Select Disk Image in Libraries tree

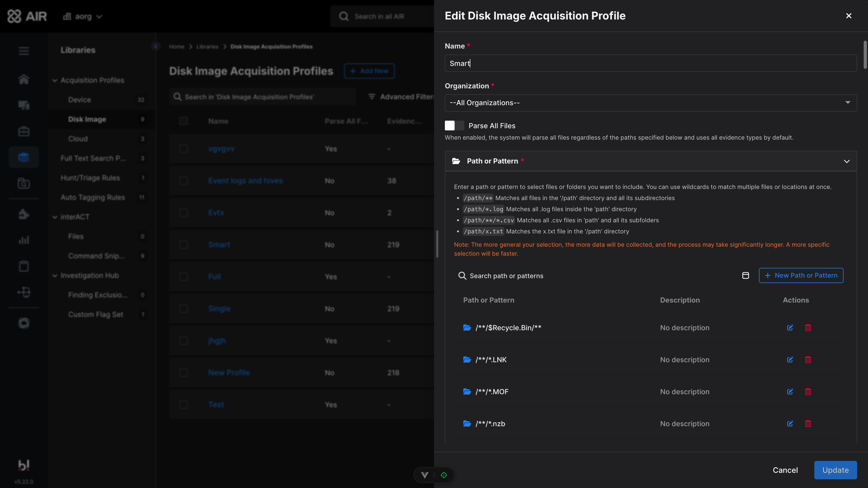pos(87,119)
